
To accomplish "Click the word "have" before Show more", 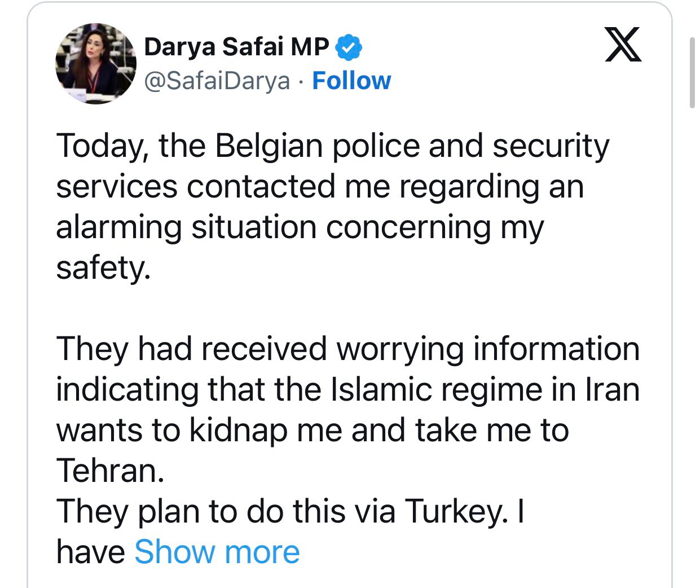I will [x=90, y=552].
